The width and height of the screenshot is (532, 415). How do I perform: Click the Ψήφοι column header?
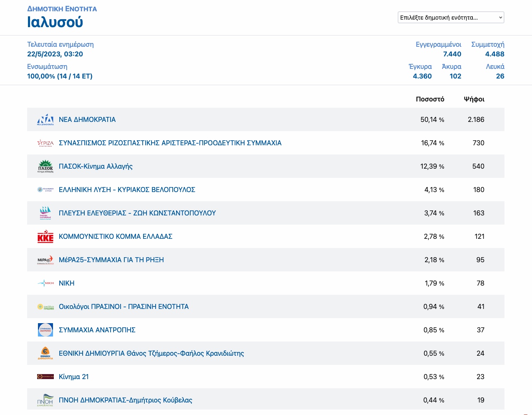point(474,99)
